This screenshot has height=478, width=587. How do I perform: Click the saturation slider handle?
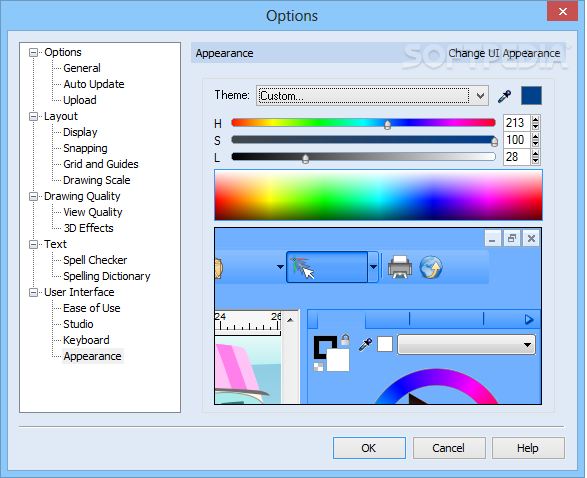pos(494,141)
